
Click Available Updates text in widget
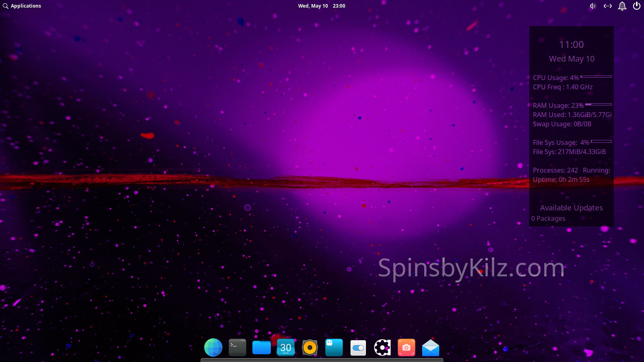(571, 208)
